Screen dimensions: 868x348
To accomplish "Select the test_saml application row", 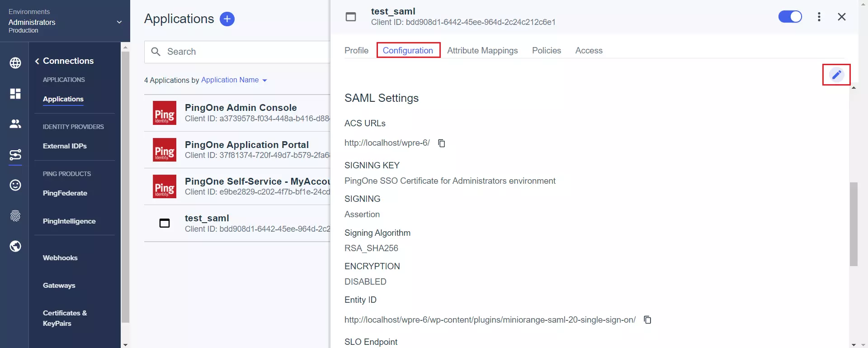I will pos(237,223).
